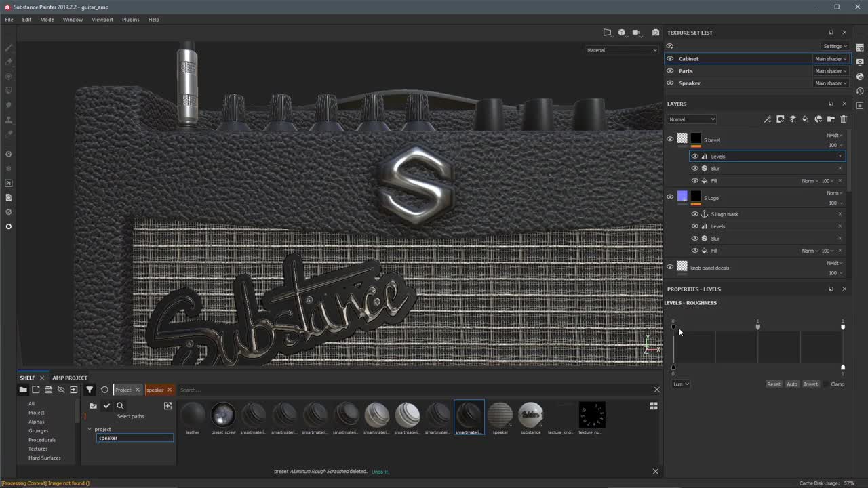The height and width of the screenshot is (488, 868).
Task: Hide Levels effect under S bevel
Action: click(x=694, y=157)
